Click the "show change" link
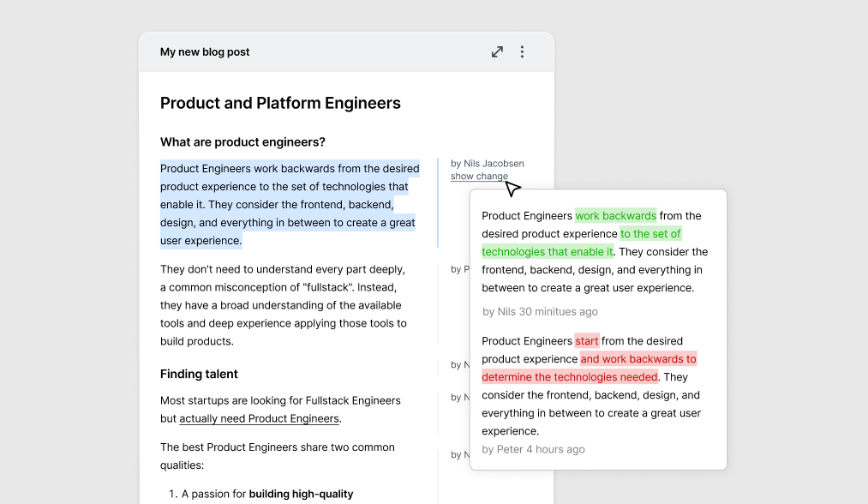Image resolution: width=868 pixels, height=504 pixels. point(479,176)
